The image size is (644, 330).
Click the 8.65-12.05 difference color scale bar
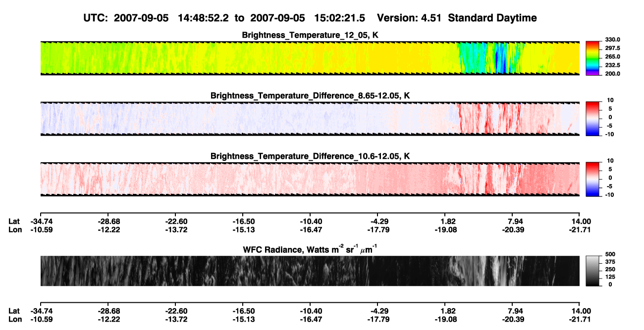[x=593, y=117]
